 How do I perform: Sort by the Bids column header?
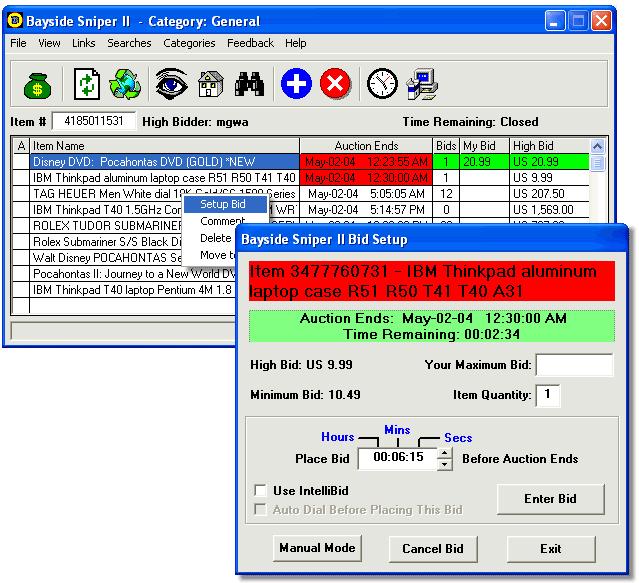pos(446,145)
